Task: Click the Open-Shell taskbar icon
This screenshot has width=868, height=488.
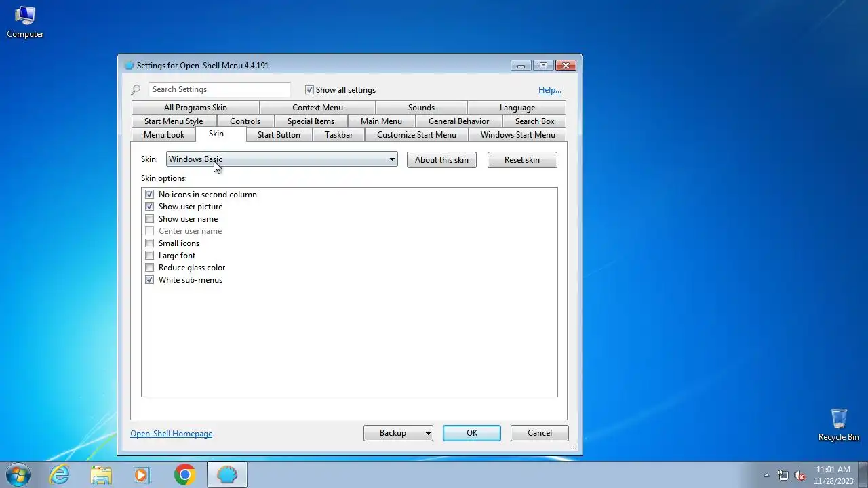Action: (x=227, y=474)
